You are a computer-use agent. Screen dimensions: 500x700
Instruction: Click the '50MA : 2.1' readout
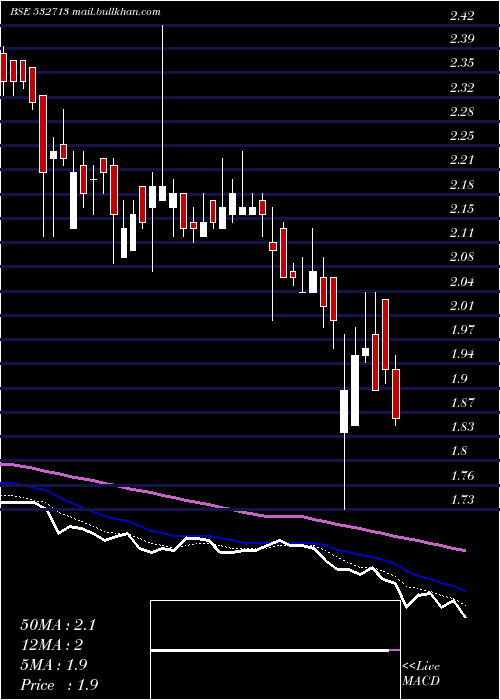(x=58, y=625)
